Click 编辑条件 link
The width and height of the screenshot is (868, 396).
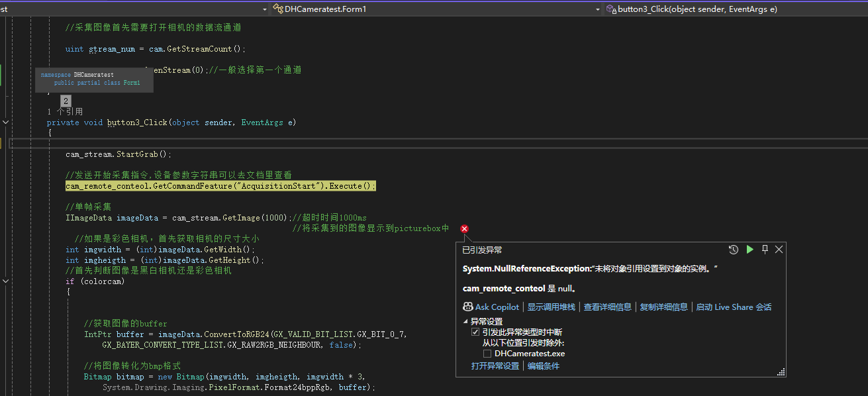pos(544,366)
